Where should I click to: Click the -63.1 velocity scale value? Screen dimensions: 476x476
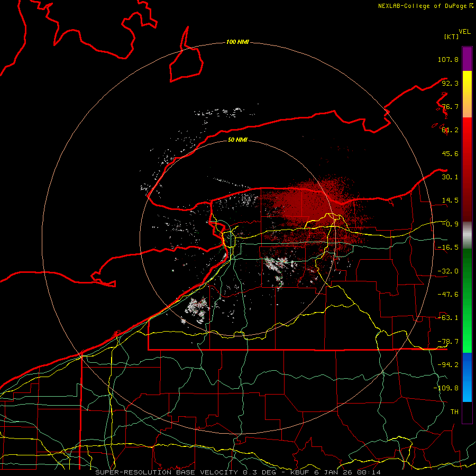(x=448, y=318)
